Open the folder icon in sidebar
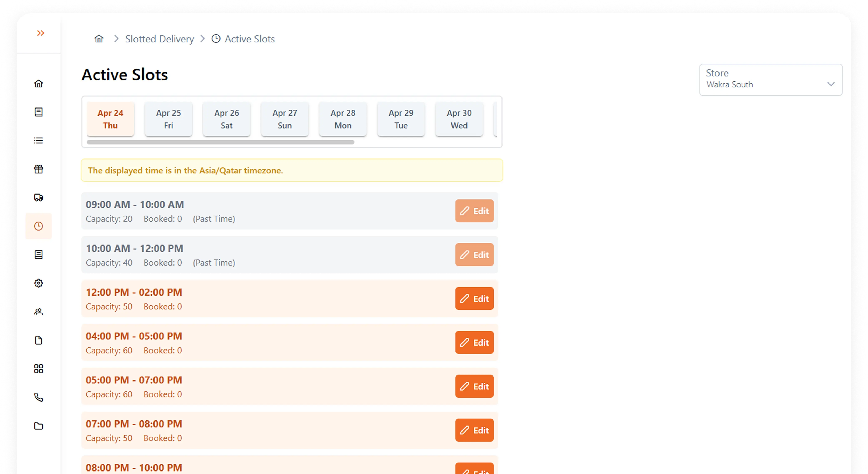The height and width of the screenshot is (474, 868). pyautogui.click(x=38, y=425)
